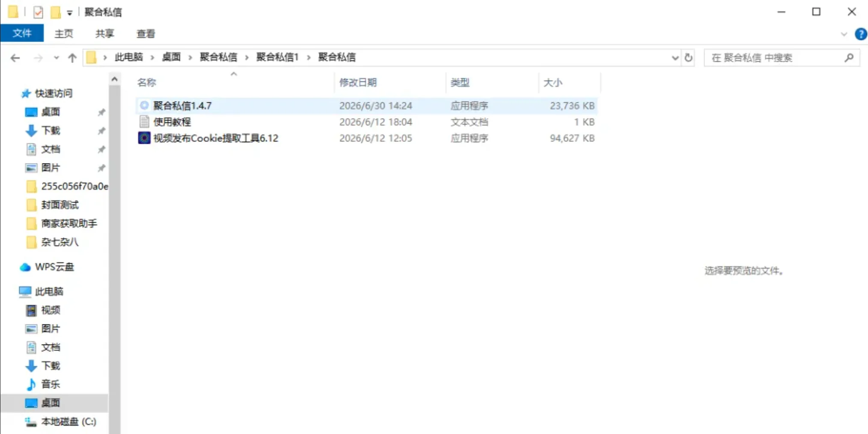
Task: Select the 视频发布Cookie提取工具6.12 application icon
Action: click(144, 138)
